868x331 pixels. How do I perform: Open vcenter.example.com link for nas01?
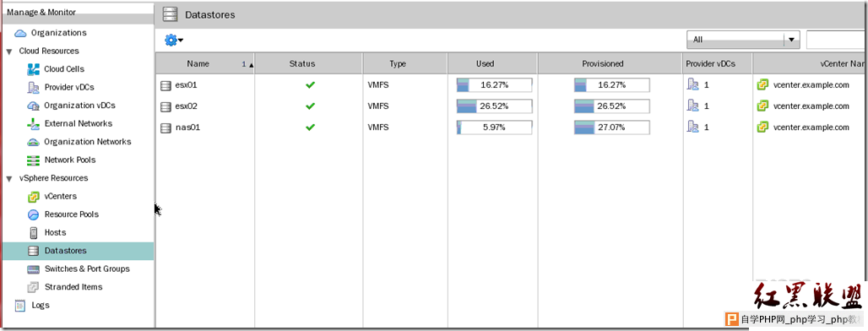[811, 128]
